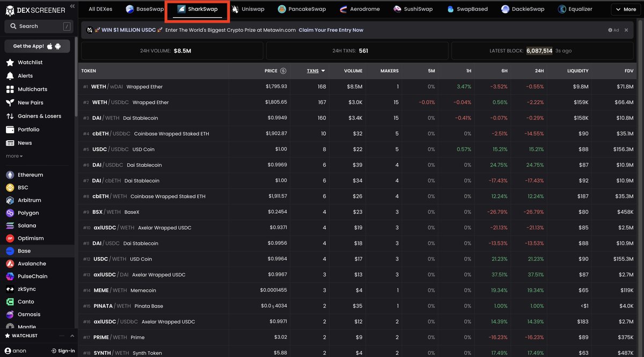Sort by VOLUME column header
Viewport: 644px width, 357px height.
tap(353, 71)
